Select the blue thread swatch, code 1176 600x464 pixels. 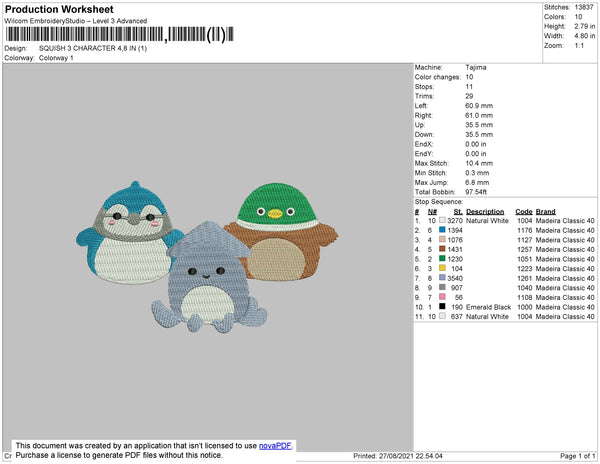click(x=442, y=230)
